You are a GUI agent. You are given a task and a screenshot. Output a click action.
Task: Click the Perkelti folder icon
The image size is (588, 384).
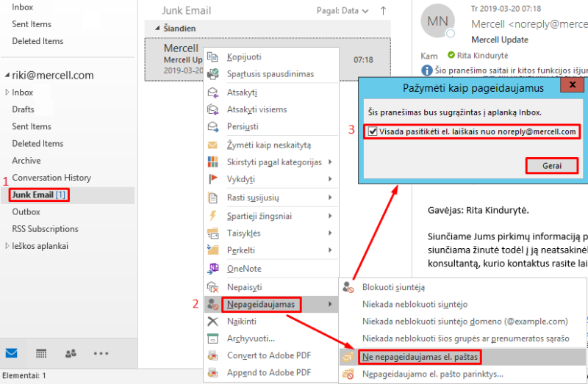212,250
